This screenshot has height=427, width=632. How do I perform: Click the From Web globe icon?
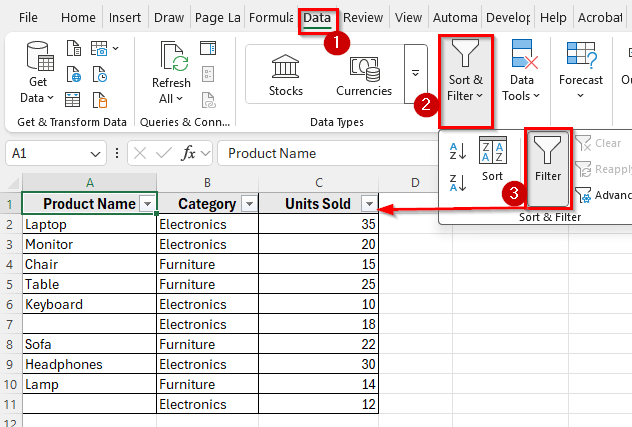(73, 74)
